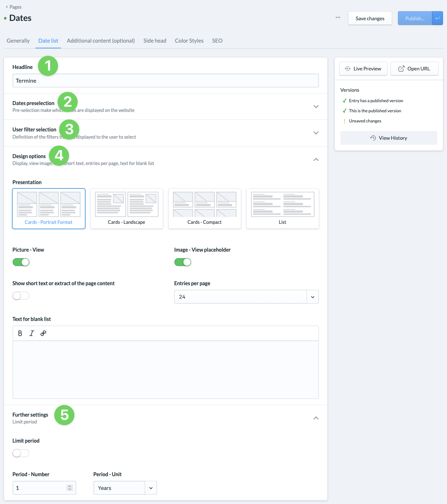Enable Show short text or extract toggle

pyautogui.click(x=21, y=296)
